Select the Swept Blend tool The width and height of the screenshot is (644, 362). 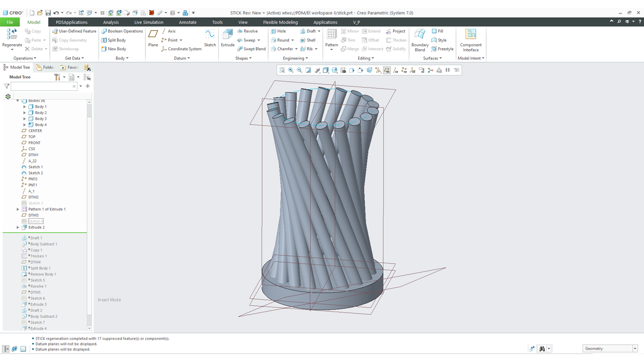[251, 49]
